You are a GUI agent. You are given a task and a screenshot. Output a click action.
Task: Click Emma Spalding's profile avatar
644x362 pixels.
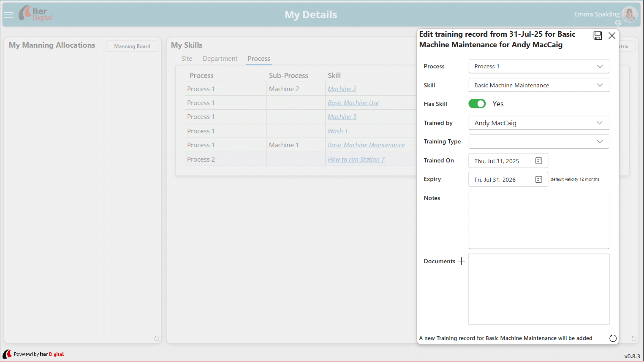pyautogui.click(x=629, y=14)
